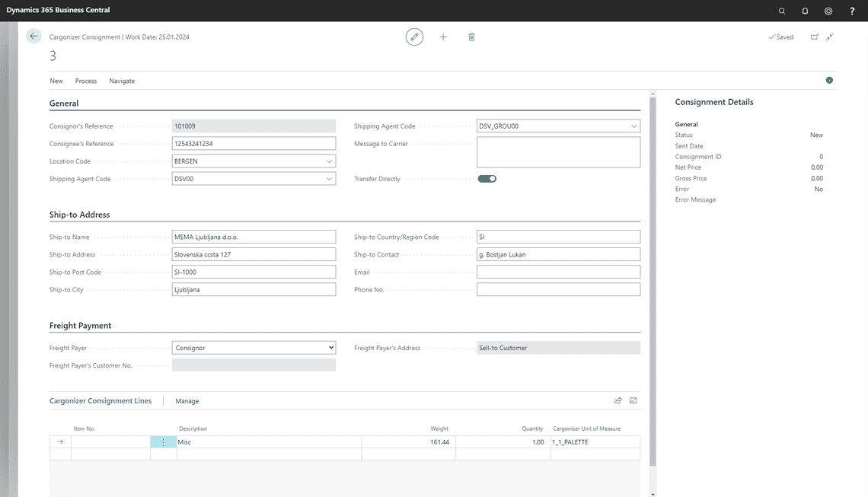Click the pencil edit icon
868x497 pixels.
click(414, 37)
